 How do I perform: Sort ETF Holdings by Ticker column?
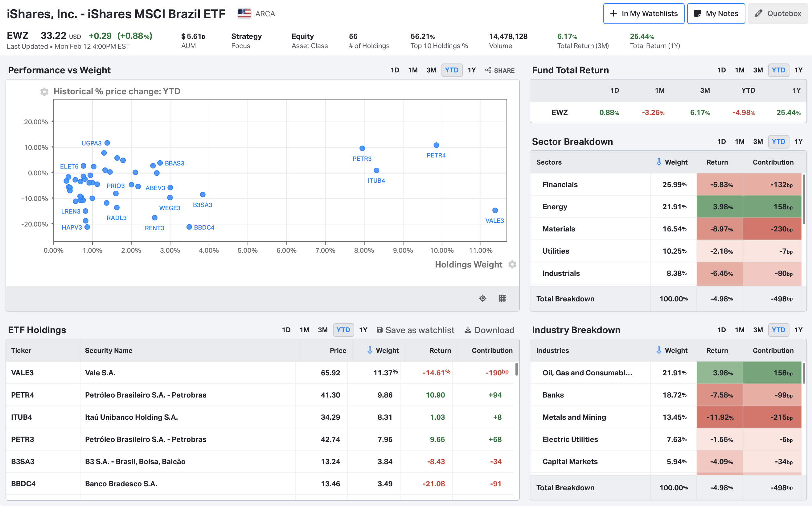coord(21,350)
